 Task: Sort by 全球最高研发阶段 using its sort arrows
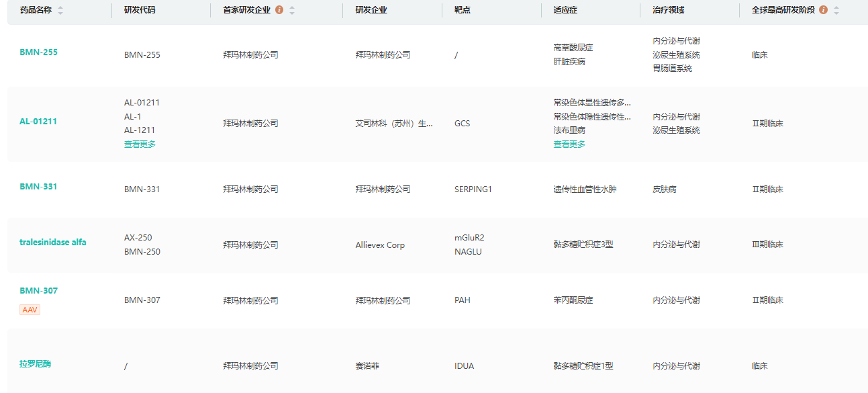click(x=836, y=11)
